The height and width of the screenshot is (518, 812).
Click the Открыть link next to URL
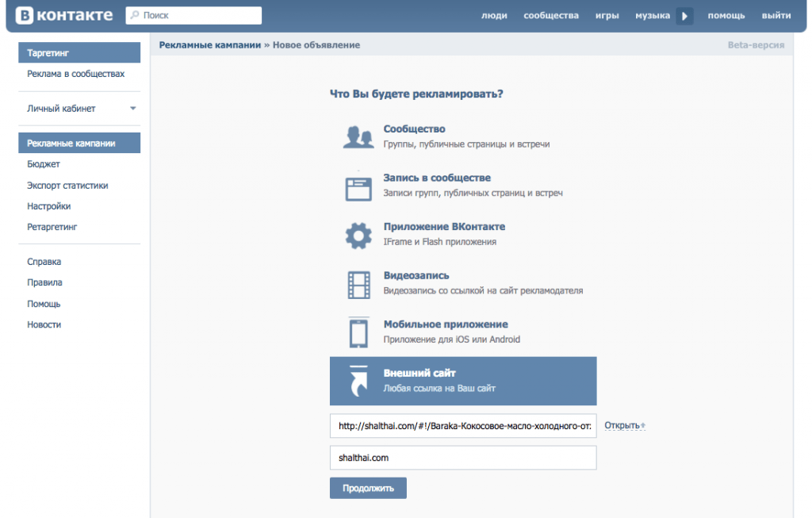coord(622,426)
